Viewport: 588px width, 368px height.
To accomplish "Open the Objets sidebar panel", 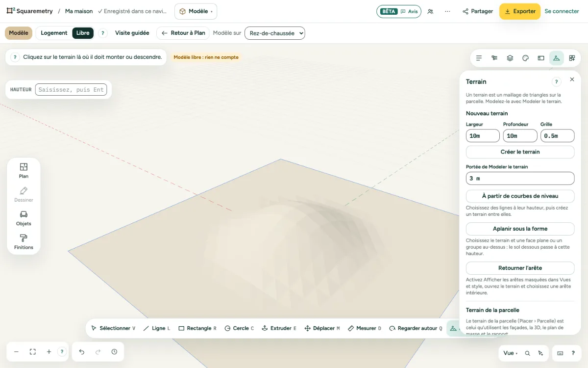I will 24,218.
